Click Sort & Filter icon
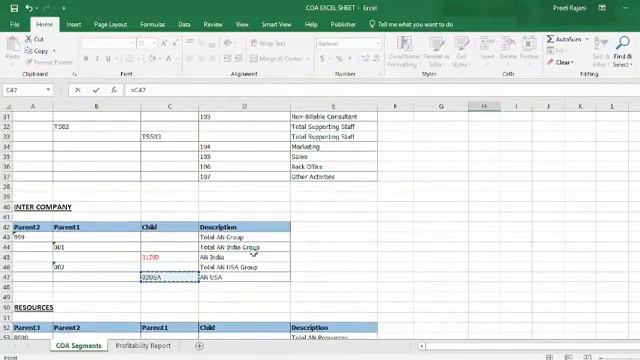 point(601,43)
